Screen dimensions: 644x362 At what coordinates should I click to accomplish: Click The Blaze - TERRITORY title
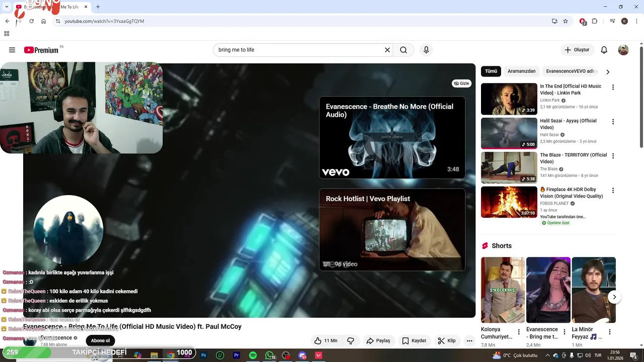(x=574, y=158)
